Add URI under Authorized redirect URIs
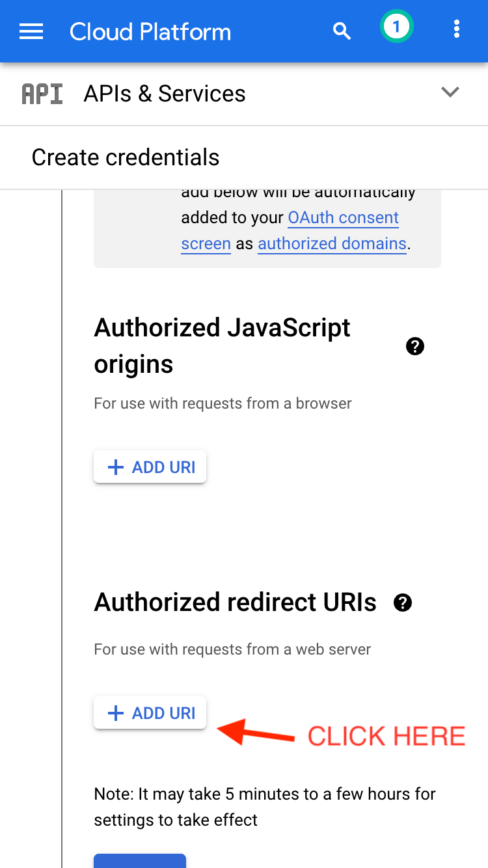 pos(150,713)
